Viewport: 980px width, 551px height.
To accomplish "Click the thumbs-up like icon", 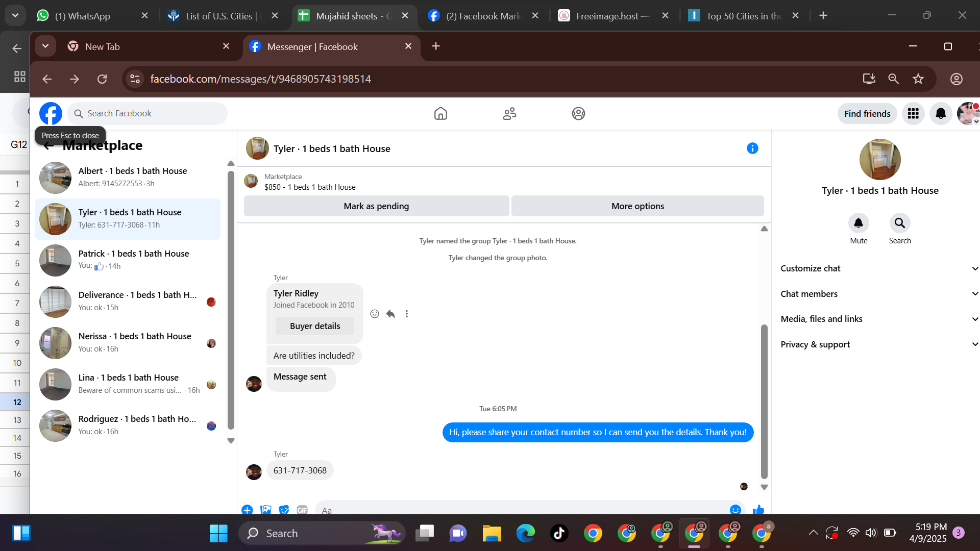I will coord(758,509).
